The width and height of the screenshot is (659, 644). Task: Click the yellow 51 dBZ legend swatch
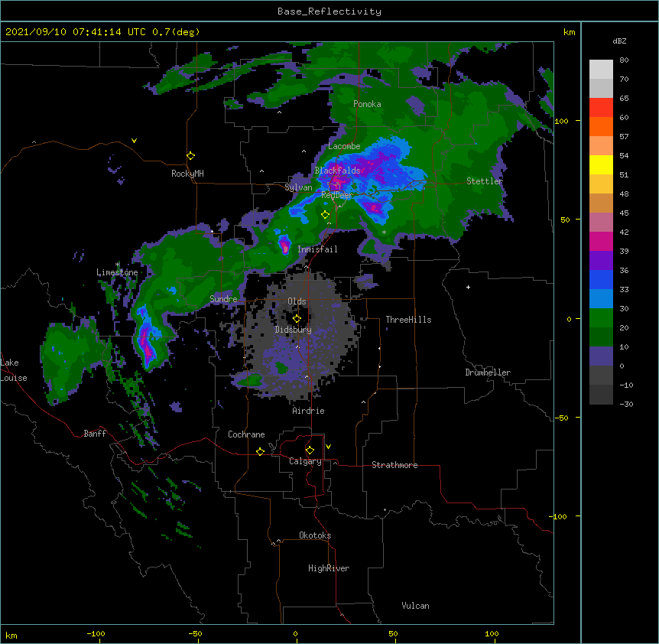click(601, 164)
